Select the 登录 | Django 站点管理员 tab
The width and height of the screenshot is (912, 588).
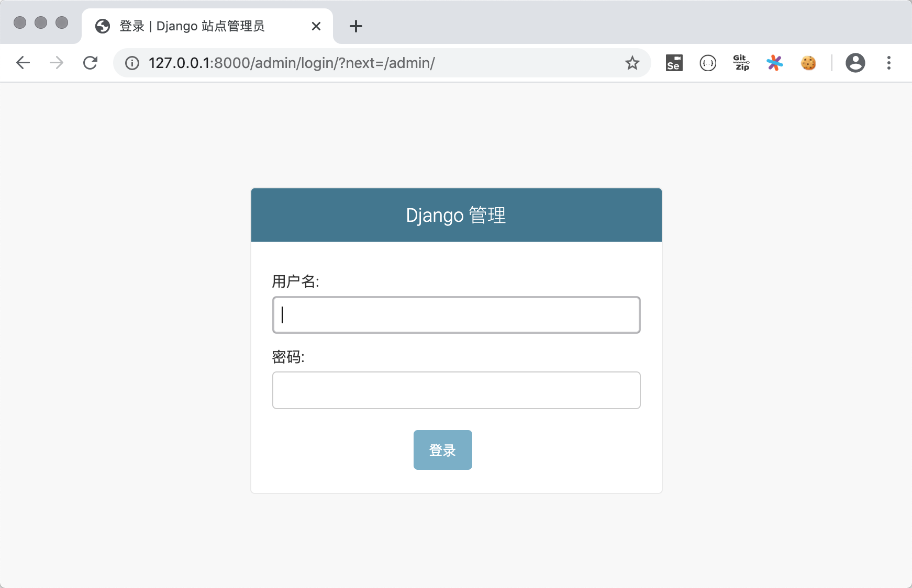pos(192,26)
